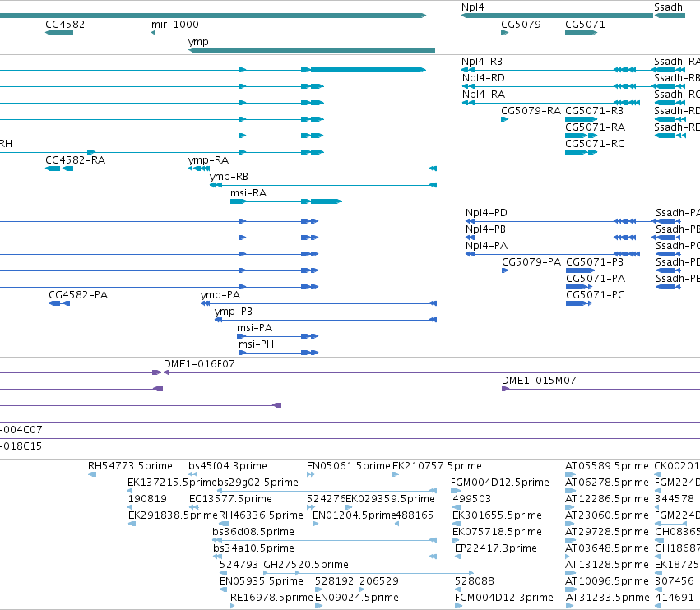Click the Npl4-PB protein label
700x610 pixels.
click(485, 229)
